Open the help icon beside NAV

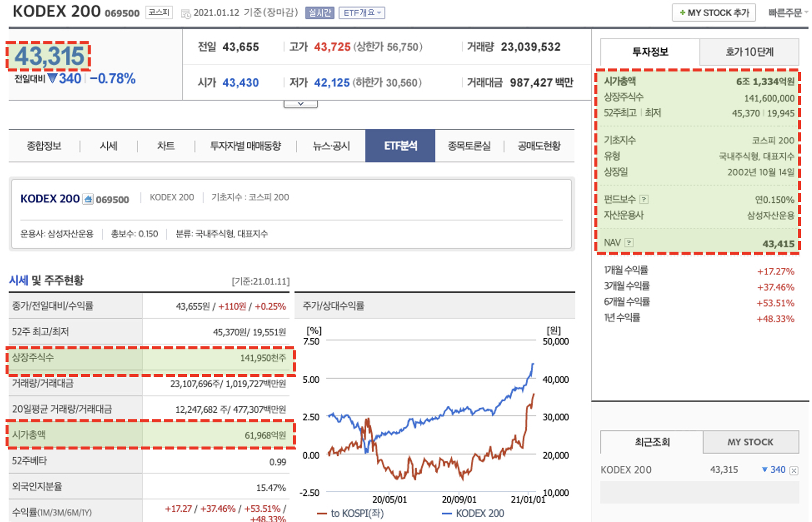coord(629,243)
